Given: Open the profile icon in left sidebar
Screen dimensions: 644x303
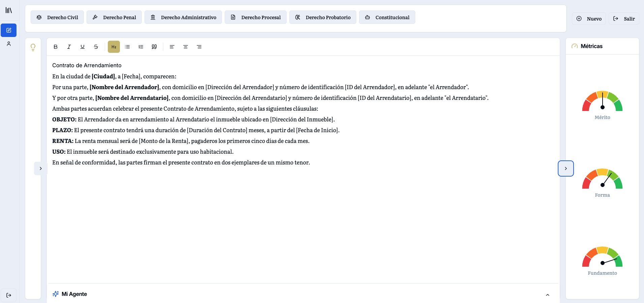Looking at the screenshot, I should (9, 43).
